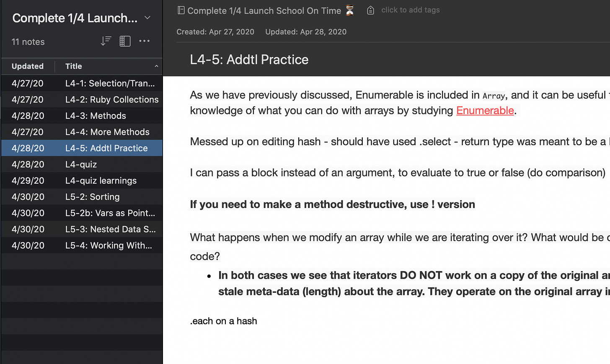Open notebook 'Complete 1/4 Launch School On Time'
Image resolution: width=610 pixels, height=364 pixels.
click(x=264, y=11)
